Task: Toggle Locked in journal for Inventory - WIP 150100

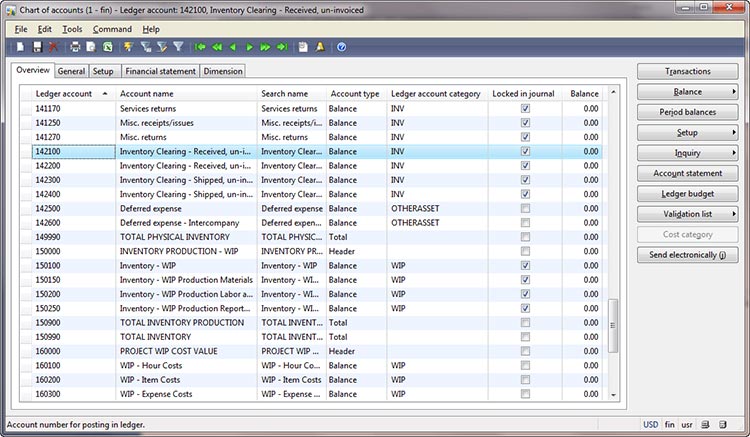Action: 525,266
